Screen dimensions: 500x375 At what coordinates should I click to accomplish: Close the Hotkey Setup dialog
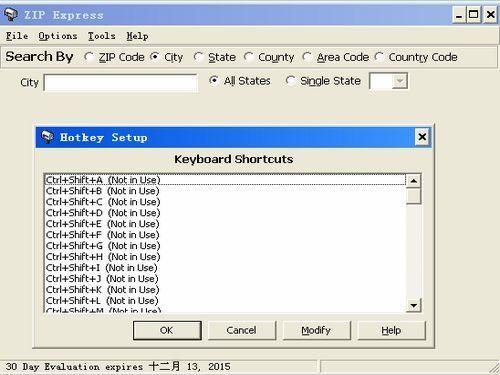coord(422,137)
